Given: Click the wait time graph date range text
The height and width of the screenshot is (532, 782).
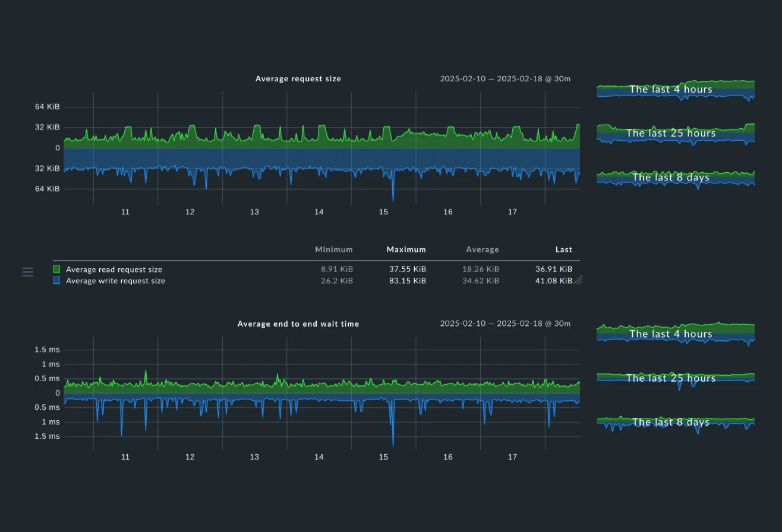Looking at the screenshot, I should point(505,324).
